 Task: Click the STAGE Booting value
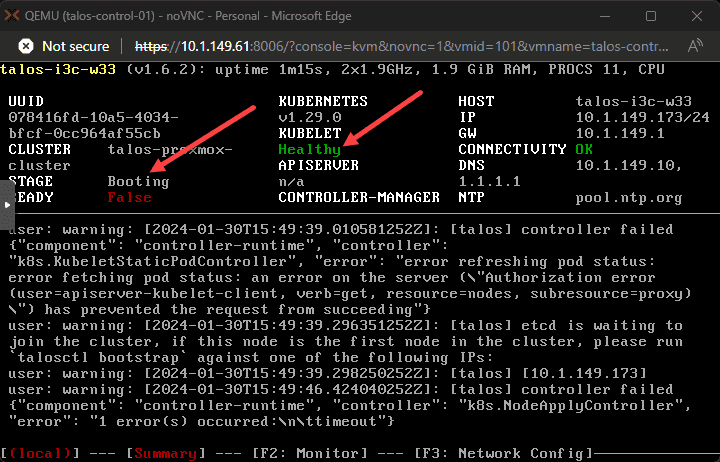point(138,181)
